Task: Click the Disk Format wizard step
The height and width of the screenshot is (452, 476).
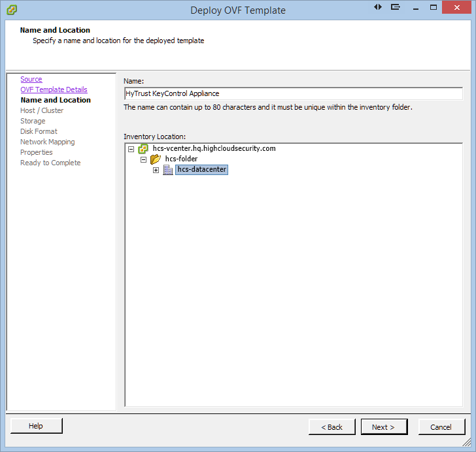Action: tap(39, 131)
